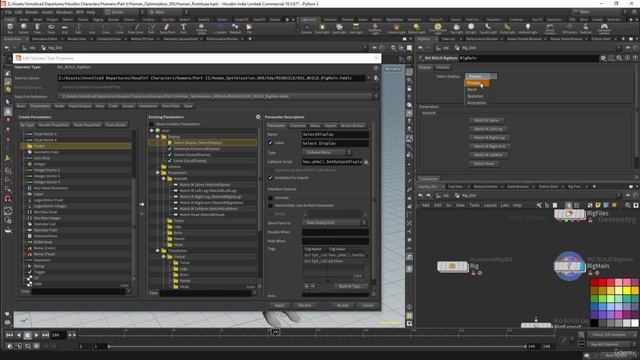
Task: Pick the black swatch in color palette
Action: 594,323
